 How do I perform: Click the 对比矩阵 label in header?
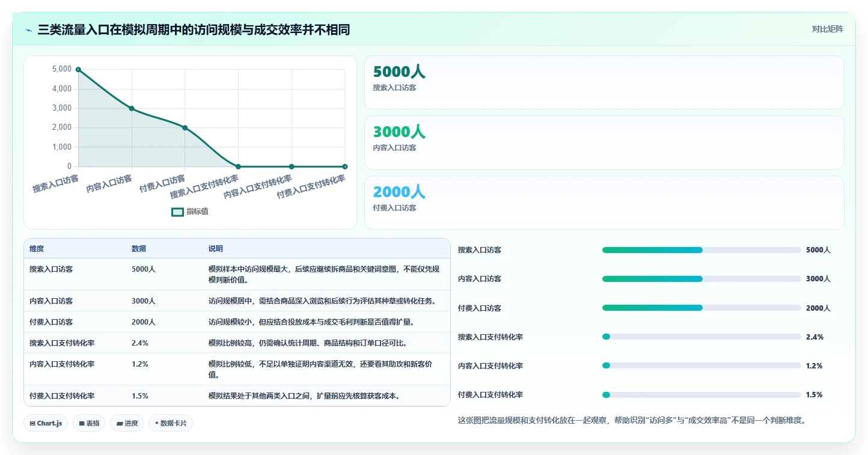pyautogui.click(x=827, y=29)
